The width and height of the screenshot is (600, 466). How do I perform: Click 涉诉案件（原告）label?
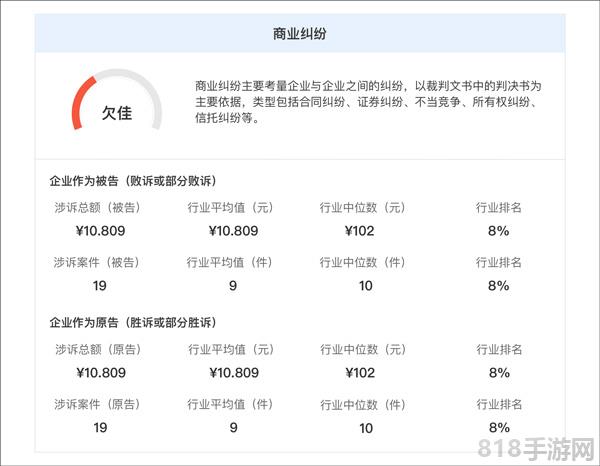[97, 404]
